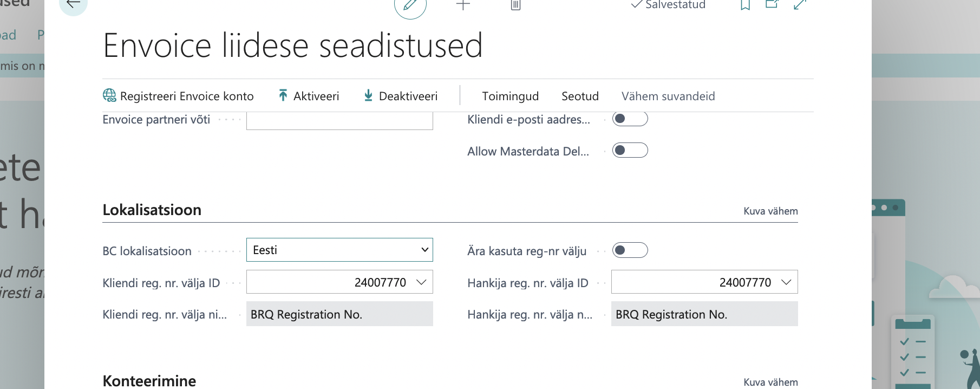Click page title Envoice liidese seadistused
Screen dimensions: 980x389
[x=293, y=46]
